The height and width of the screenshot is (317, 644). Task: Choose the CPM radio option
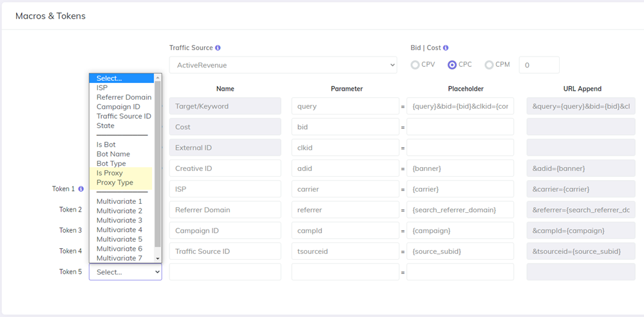click(x=489, y=65)
